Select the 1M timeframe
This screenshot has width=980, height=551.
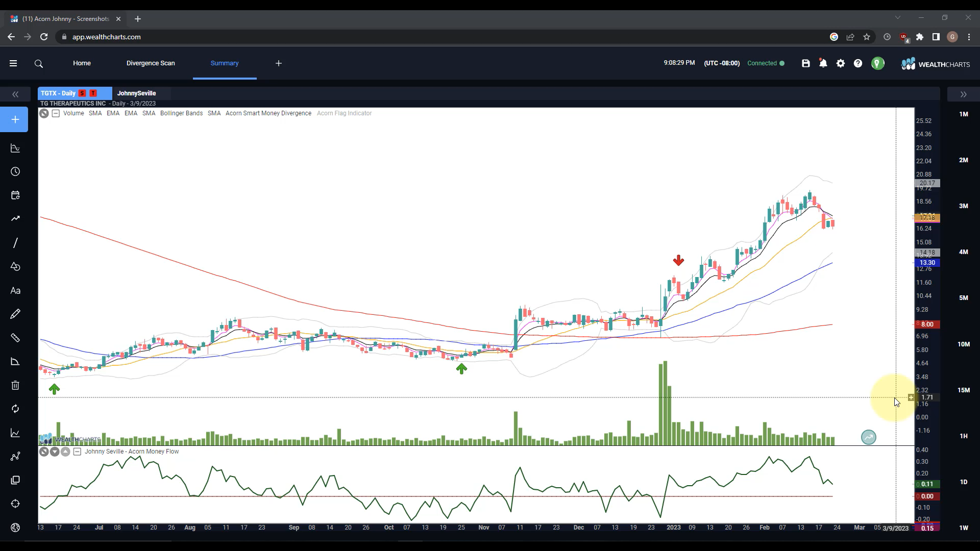click(963, 114)
